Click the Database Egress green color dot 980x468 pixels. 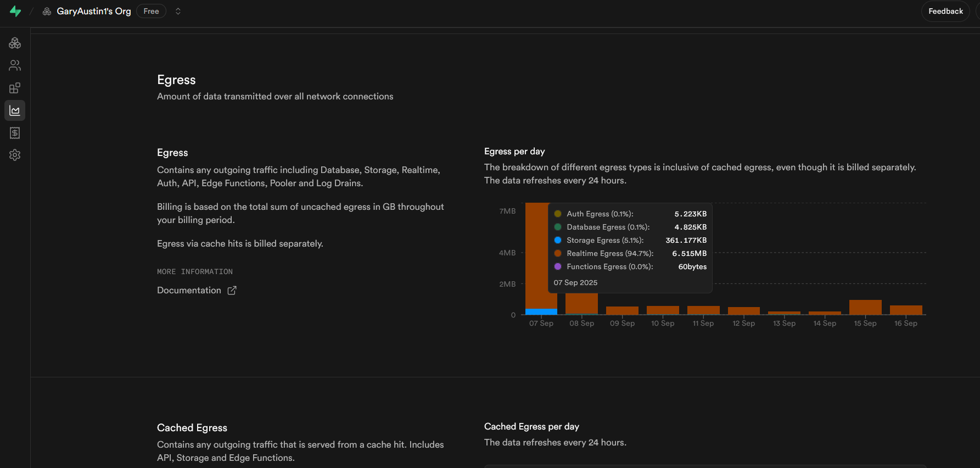tap(558, 227)
